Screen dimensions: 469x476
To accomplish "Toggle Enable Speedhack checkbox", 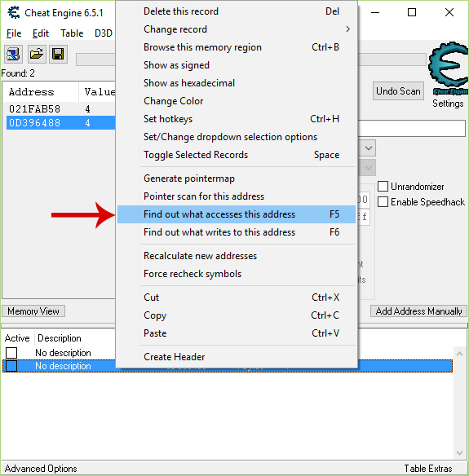I will tap(383, 202).
